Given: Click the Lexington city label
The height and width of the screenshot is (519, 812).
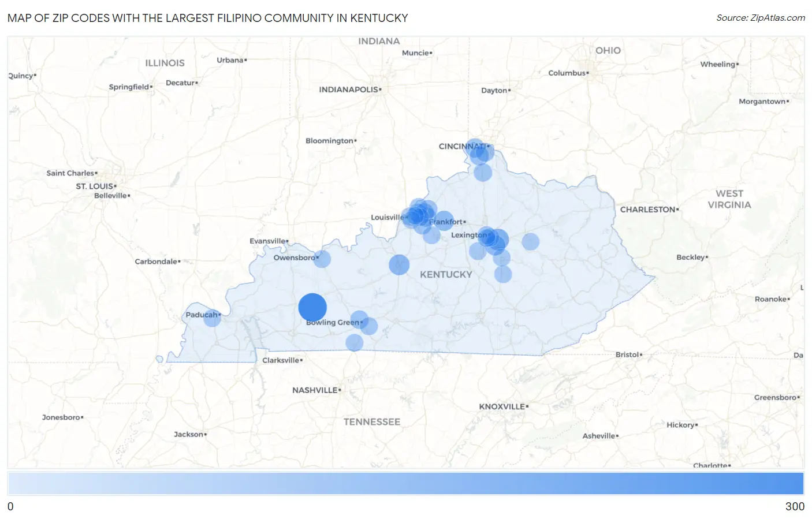Looking at the screenshot, I should (x=469, y=235).
